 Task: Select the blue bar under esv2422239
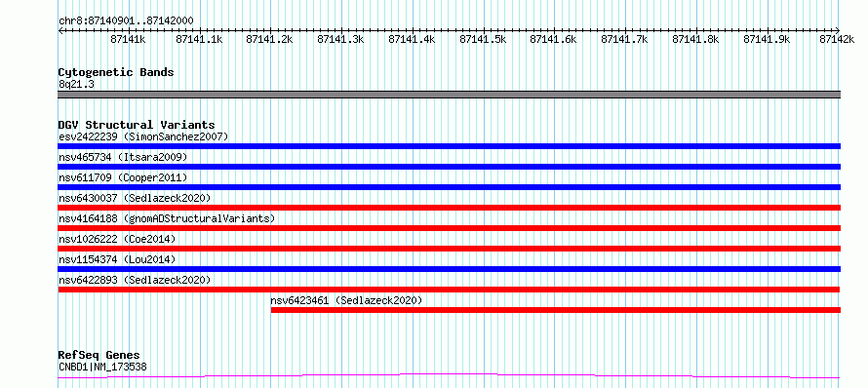point(449,146)
